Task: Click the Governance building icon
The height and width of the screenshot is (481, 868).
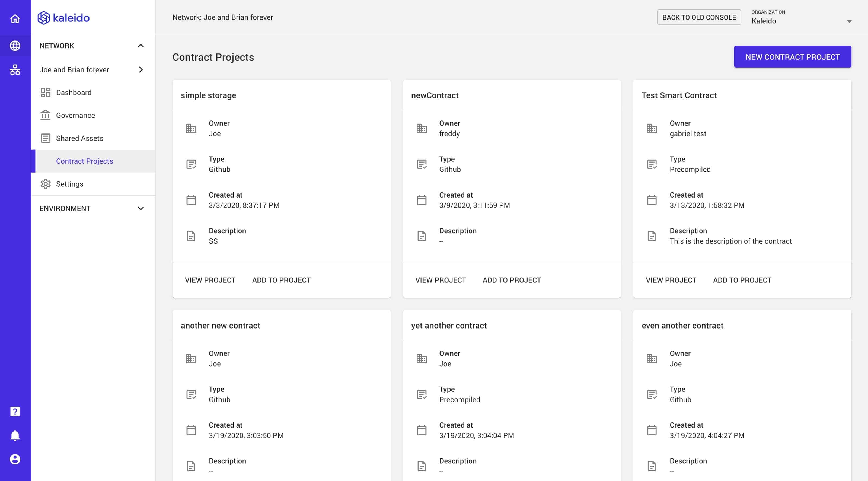Action: pyautogui.click(x=46, y=115)
